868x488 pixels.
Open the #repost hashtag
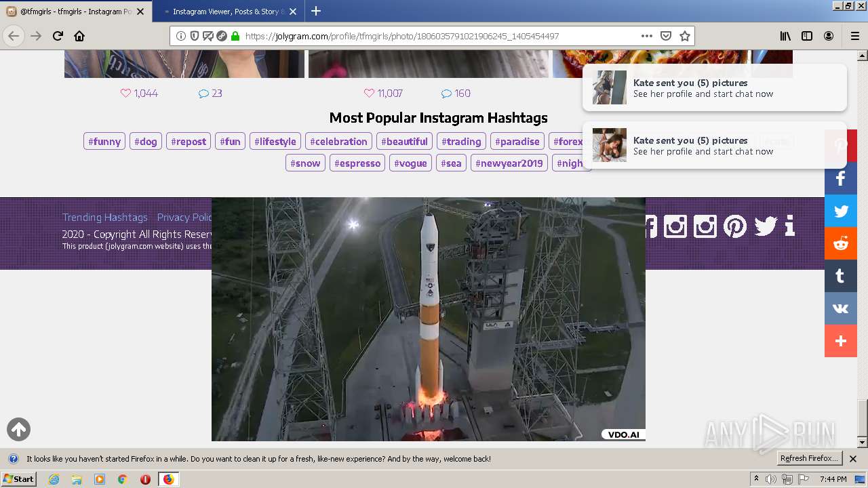click(x=189, y=141)
